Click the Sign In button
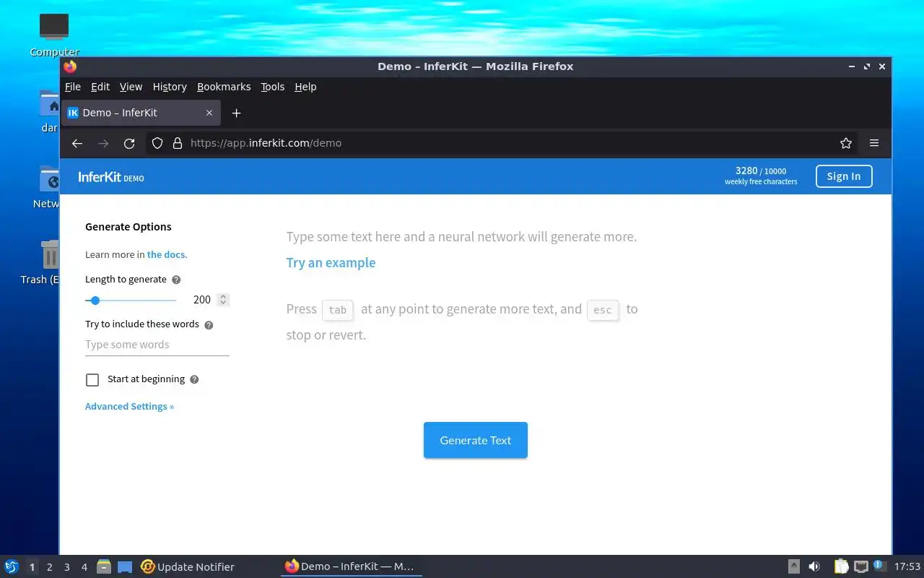Screen dimensions: 924x578 844,176
